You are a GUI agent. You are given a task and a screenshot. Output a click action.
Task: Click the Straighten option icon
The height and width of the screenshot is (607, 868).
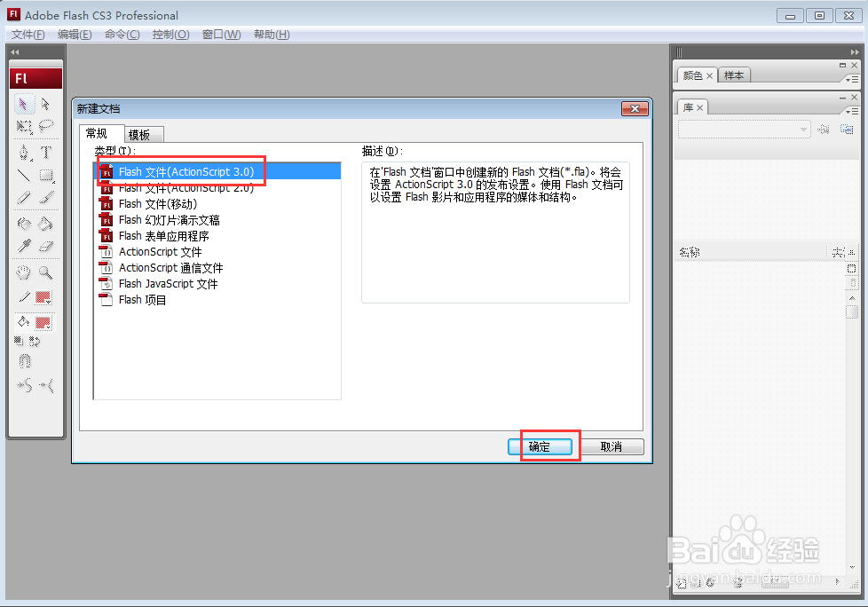point(46,385)
